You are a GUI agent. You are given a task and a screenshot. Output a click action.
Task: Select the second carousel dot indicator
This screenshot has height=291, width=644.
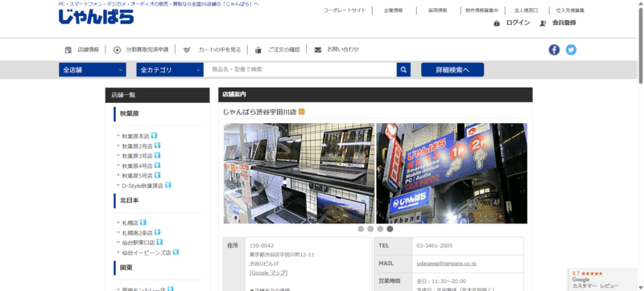pyautogui.click(x=370, y=229)
